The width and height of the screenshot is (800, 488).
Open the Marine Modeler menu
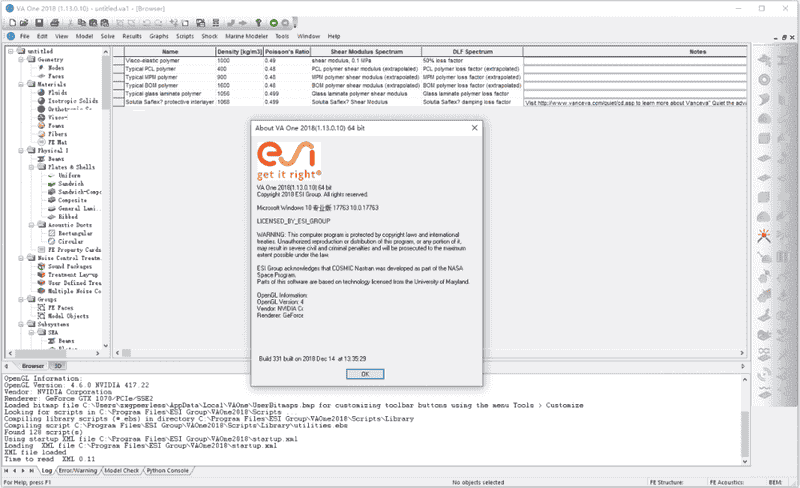[x=246, y=36]
